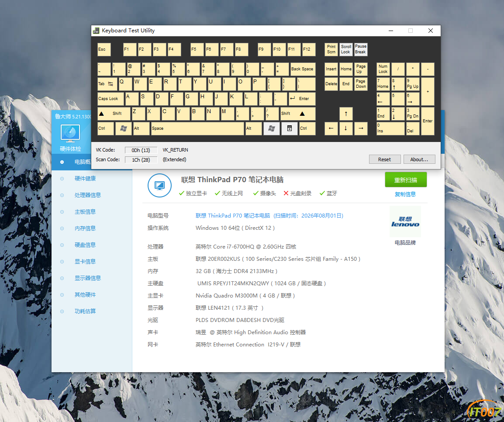Viewport: 504px width, 422px height.
Task: Select 显示器信息 in sidebar
Action: (88, 278)
